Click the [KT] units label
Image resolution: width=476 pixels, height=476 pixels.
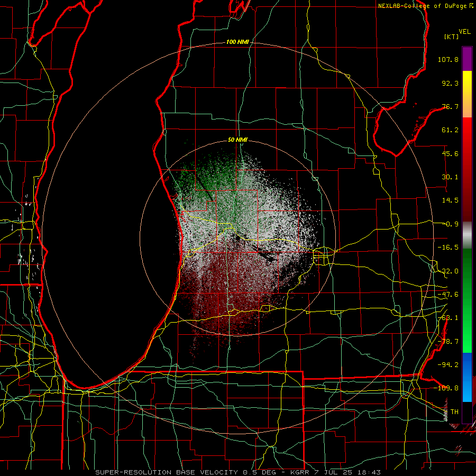(x=452, y=36)
